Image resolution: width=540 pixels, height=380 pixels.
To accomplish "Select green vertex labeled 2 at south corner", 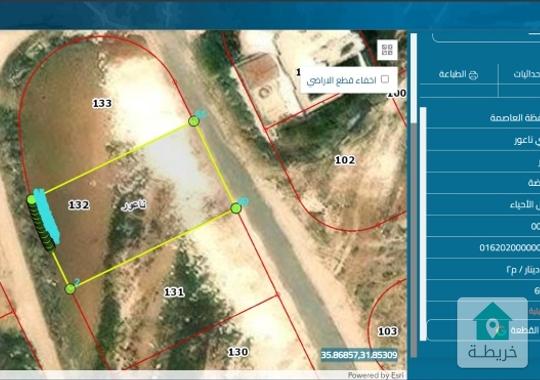I will [x=70, y=289].
